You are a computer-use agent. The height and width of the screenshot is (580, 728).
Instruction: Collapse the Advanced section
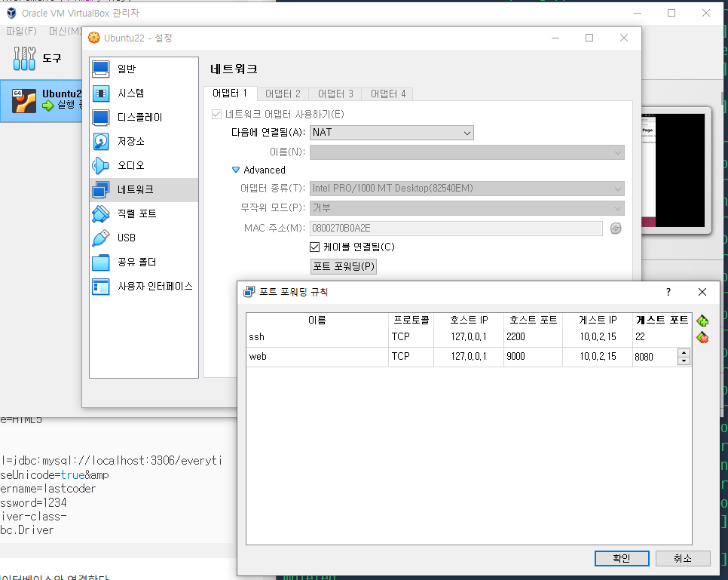236,170
